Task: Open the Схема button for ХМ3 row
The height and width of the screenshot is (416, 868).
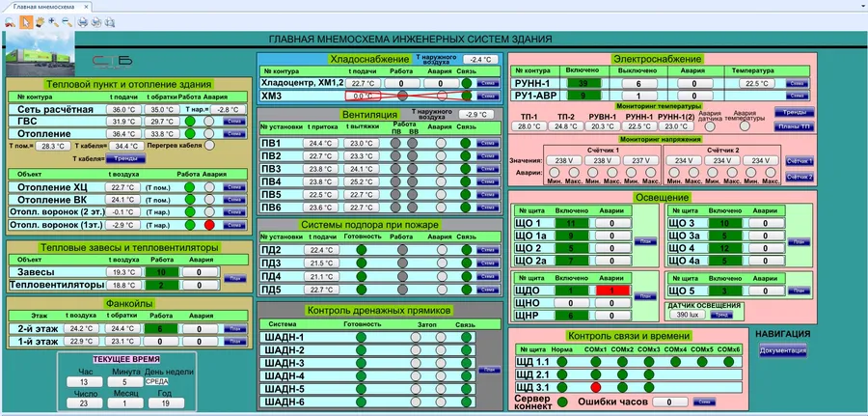Action: tap(489, 96)
